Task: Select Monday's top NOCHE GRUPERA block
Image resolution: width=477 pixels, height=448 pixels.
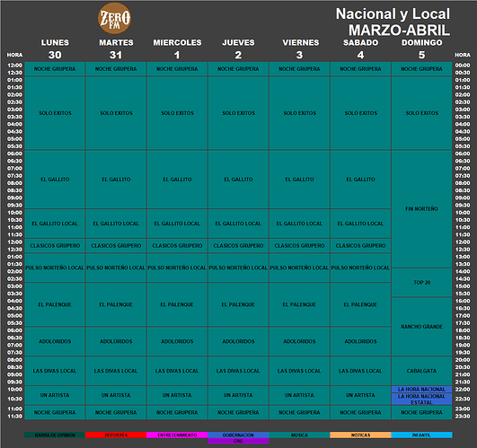Action: [x=55, y=69]
